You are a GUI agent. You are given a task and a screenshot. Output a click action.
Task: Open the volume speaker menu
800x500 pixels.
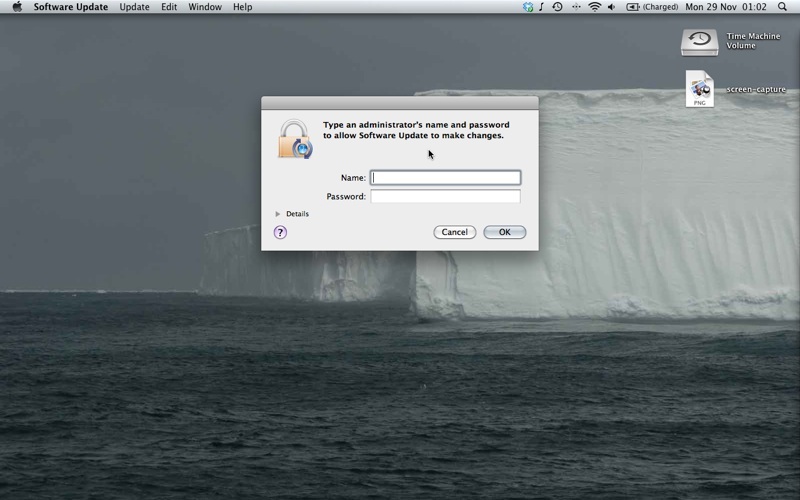point(612,7)
